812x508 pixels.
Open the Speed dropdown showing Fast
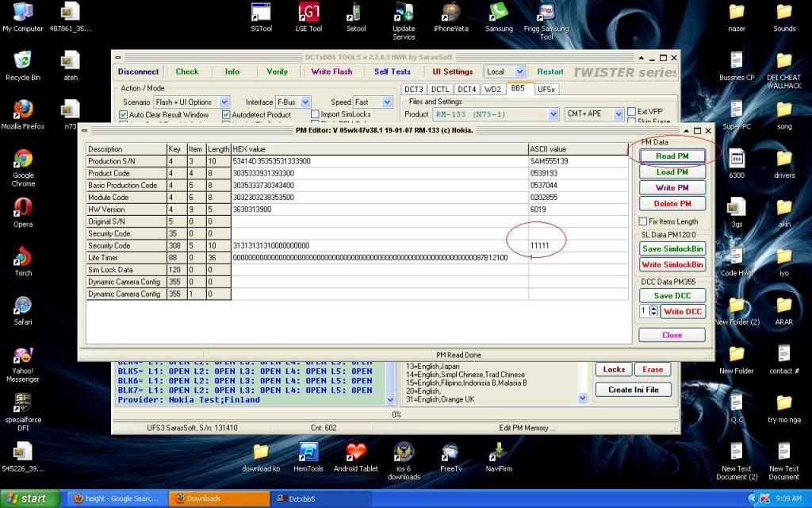pyautogui.click(x=386, y=102)
